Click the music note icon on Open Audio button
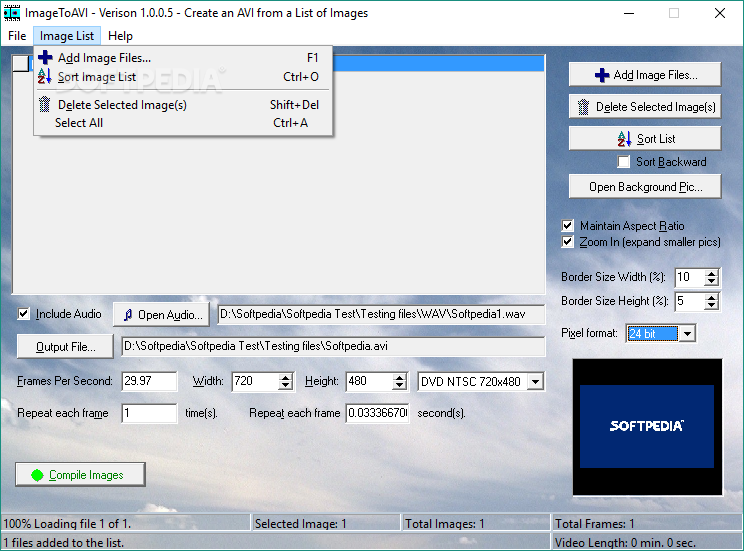This screenshot has width=744, height=551. point(128,315)
